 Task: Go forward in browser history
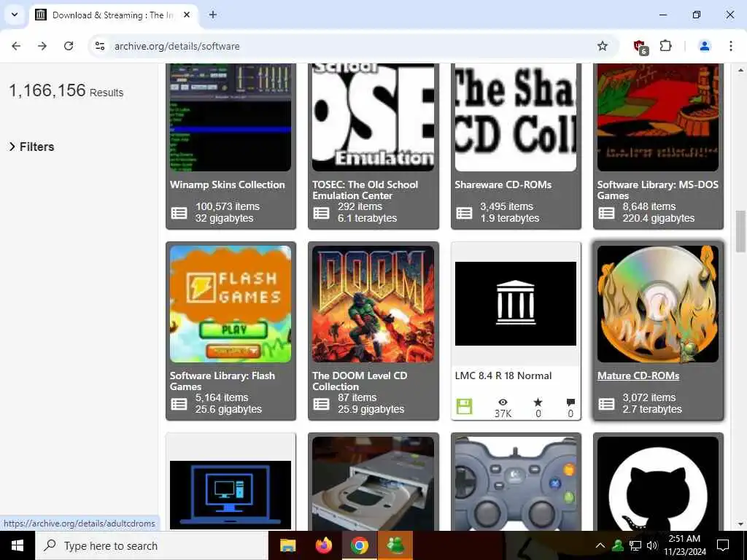pos(42,46)
